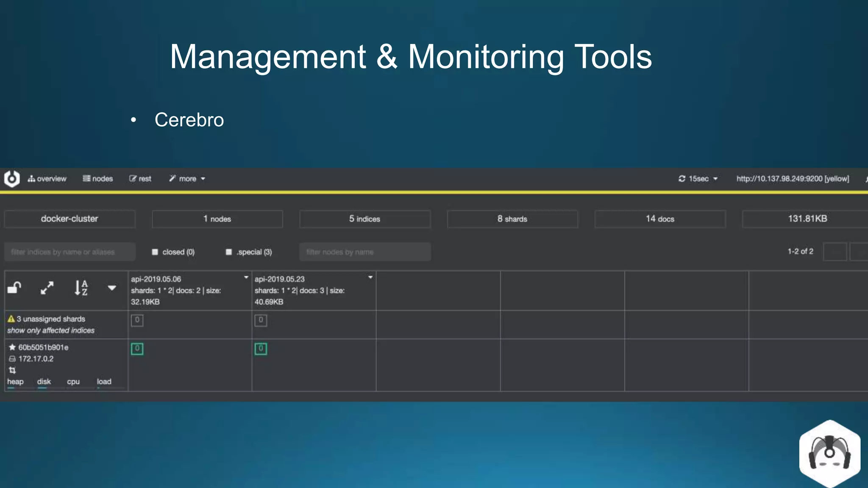Select unassigned shard 0 of api-2019.05.06
868x488 pixels.
pyautogui.click(x=137, y=320)
